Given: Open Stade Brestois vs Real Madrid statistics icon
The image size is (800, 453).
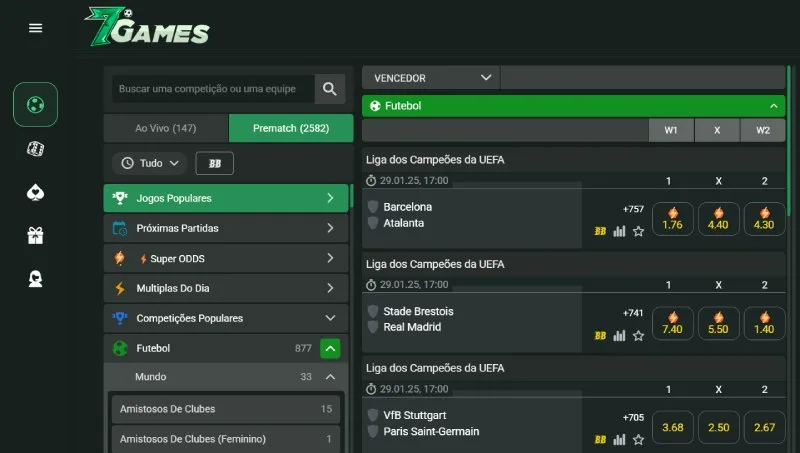Looking at the screenshot, I should point(619,336).
